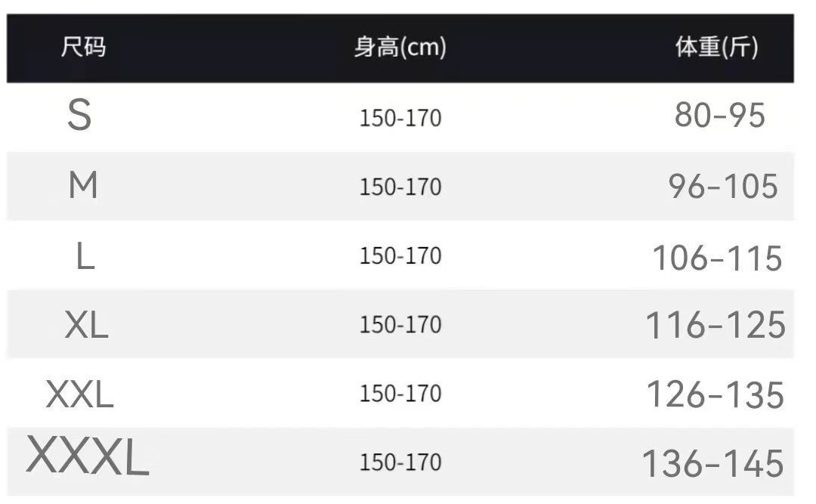Click the 150-170 height in the M row
The width and height of the screenshot is (816, 504).
[400, 187]
